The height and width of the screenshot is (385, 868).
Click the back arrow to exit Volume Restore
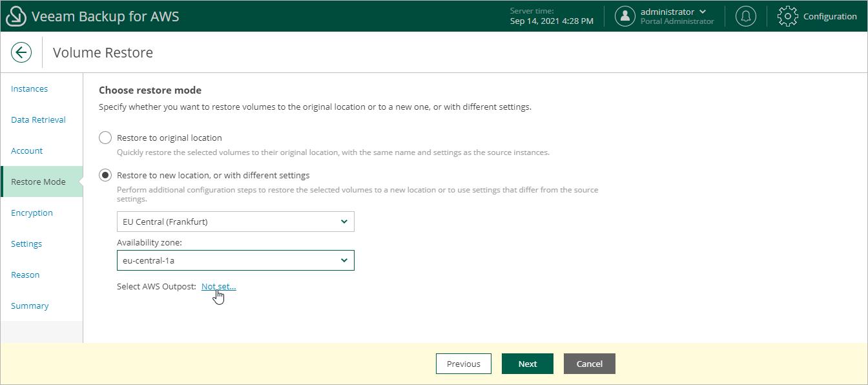21,52
